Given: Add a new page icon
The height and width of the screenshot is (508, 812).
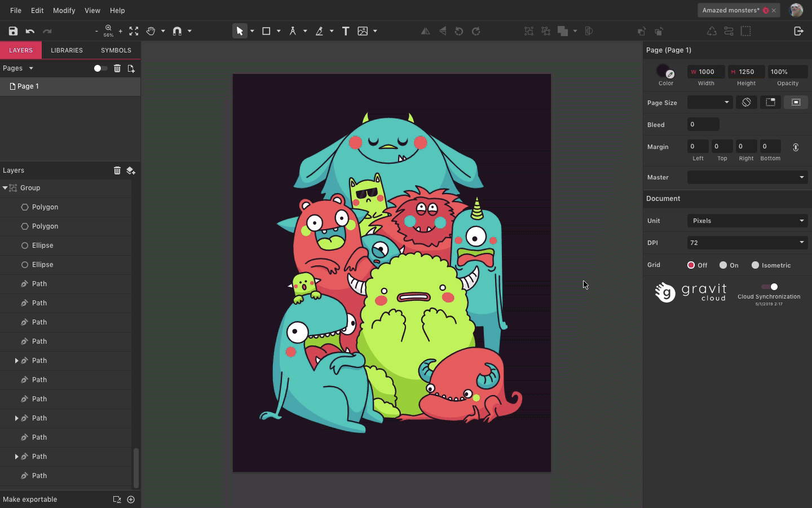Looking at the screenshot, I should [x=131, y=68].
